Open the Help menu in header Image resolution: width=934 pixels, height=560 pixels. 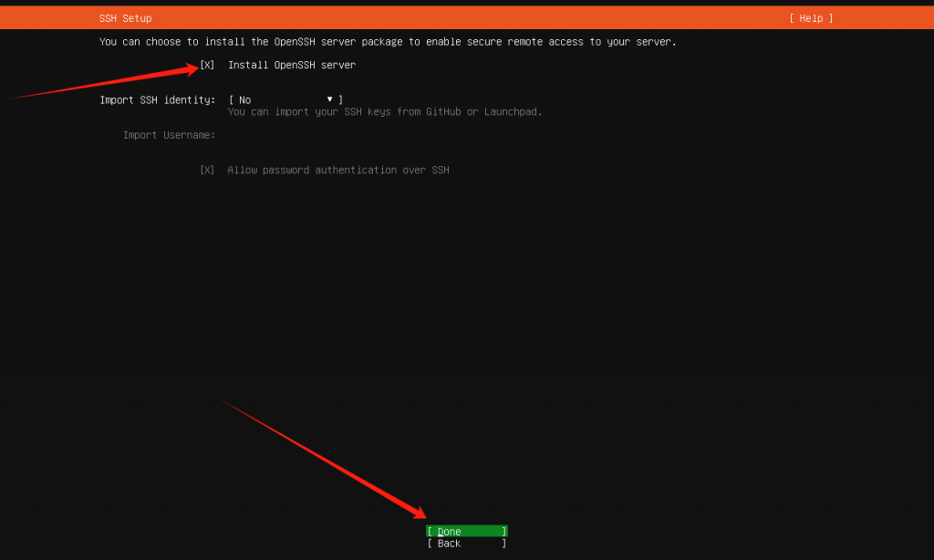[x=811, y=18]
